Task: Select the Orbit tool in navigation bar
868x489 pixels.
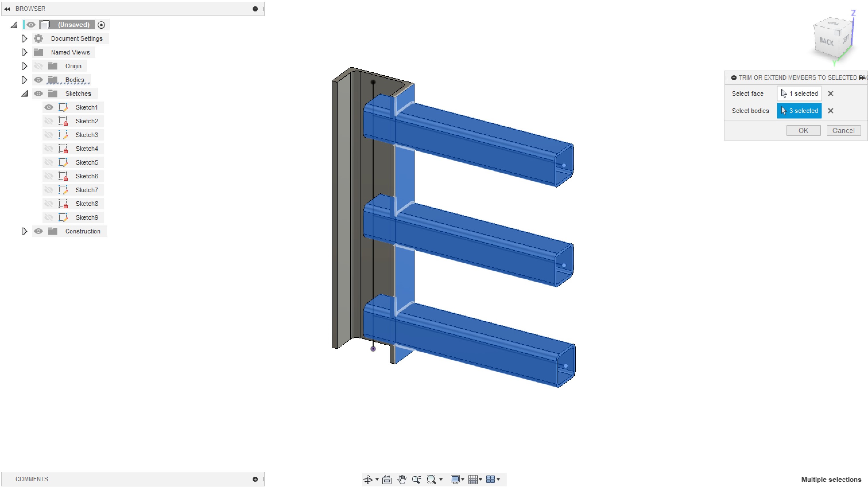Action: (368, 479)
